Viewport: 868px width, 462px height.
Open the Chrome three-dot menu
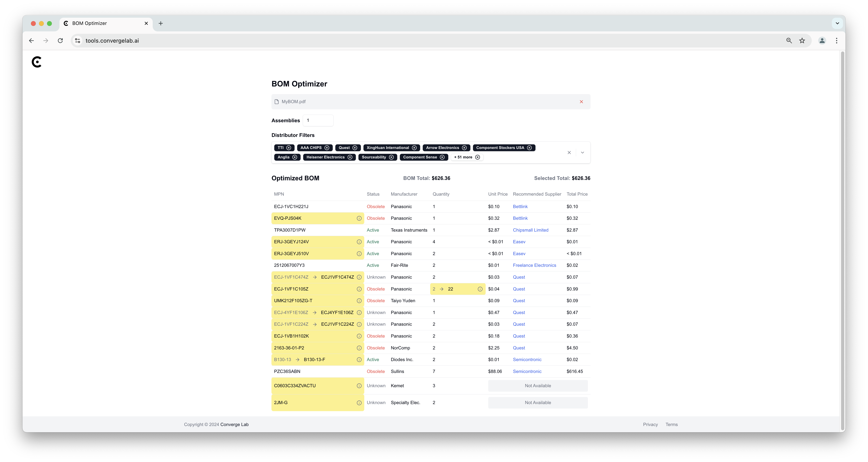[x=836, y=40]
